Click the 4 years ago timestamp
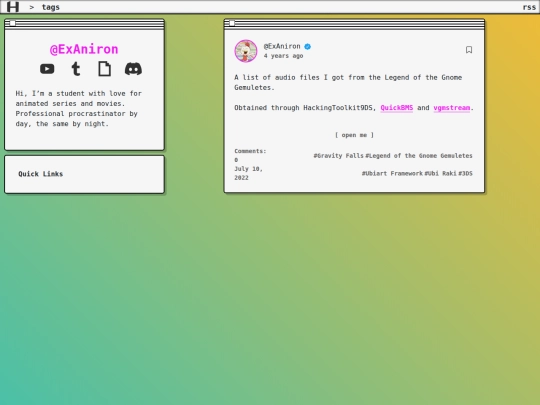This screenshot has width=540, height=405. point(283,56)
